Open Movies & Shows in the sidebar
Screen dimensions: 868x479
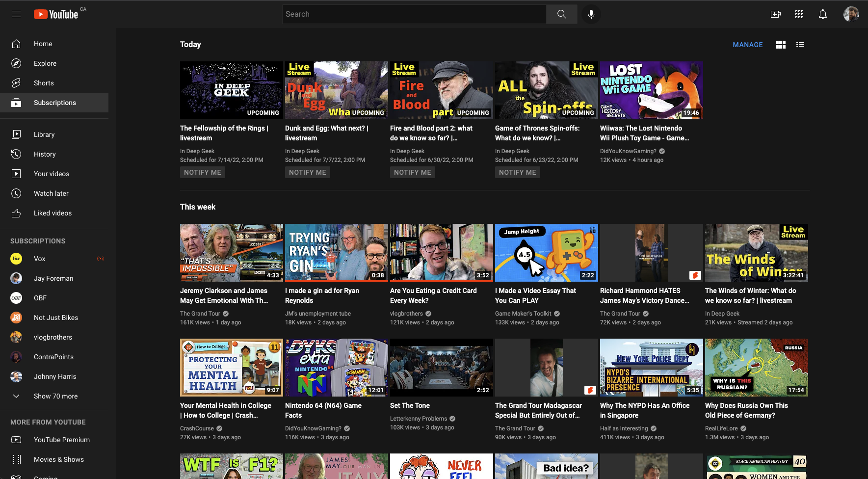[x=59, y=459]
